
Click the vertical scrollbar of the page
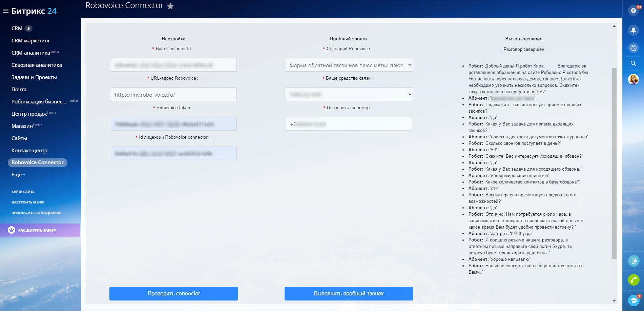coord(614,163)
